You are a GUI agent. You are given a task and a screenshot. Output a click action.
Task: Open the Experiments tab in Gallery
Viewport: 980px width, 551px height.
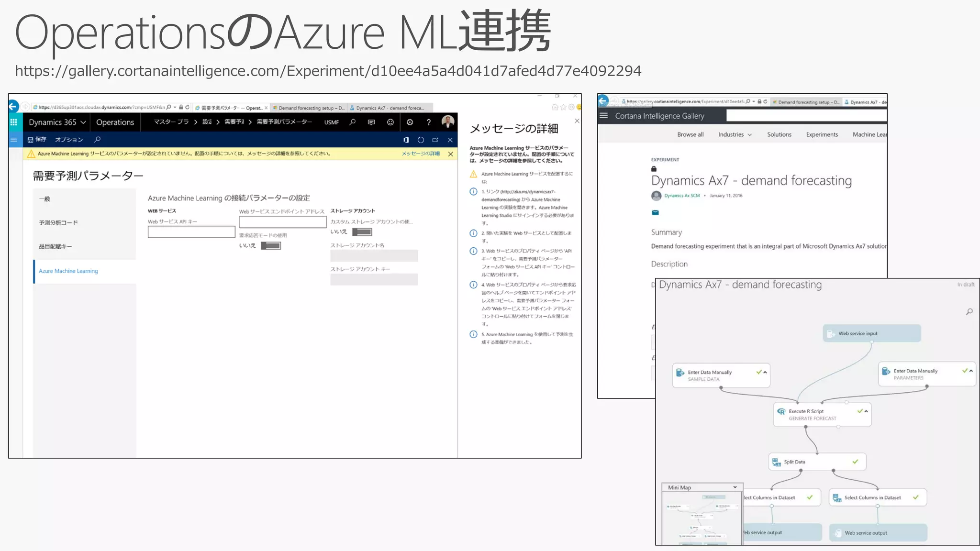(x=822, y=135)
